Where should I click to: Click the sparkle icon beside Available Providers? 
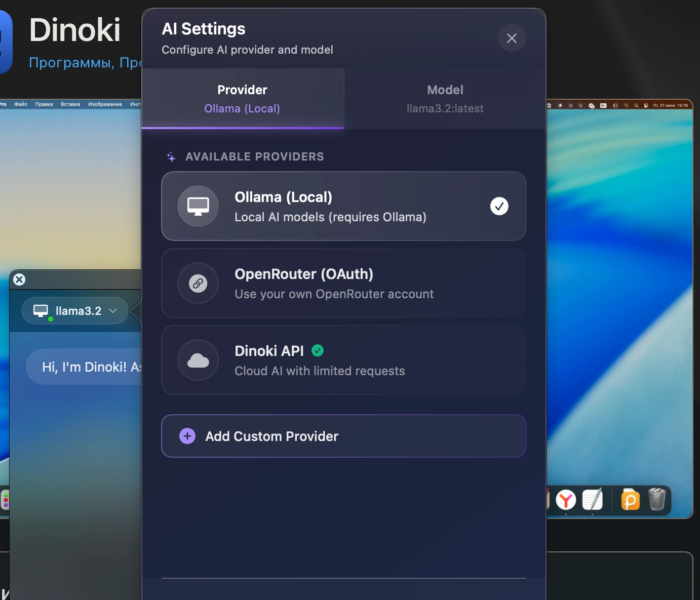coord(171,157)
